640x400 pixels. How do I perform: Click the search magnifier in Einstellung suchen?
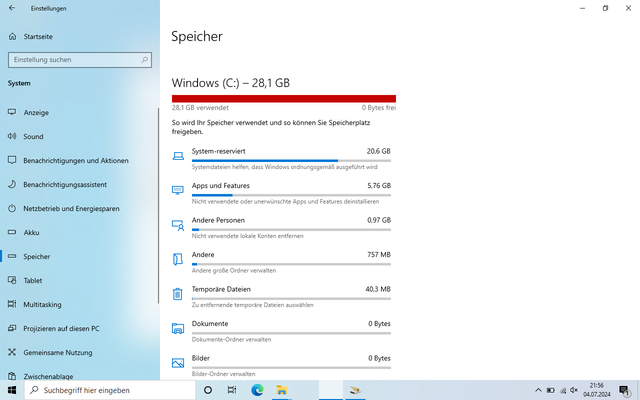point(144,60)
